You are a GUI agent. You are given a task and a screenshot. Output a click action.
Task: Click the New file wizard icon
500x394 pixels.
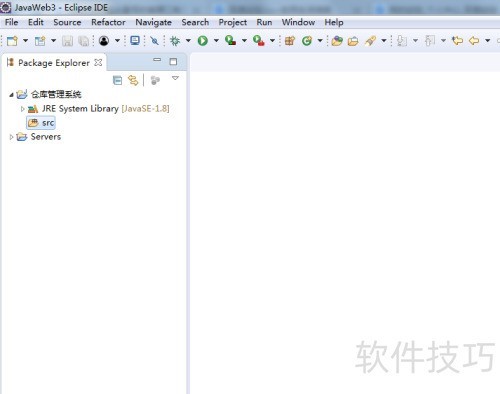[13, 41]
